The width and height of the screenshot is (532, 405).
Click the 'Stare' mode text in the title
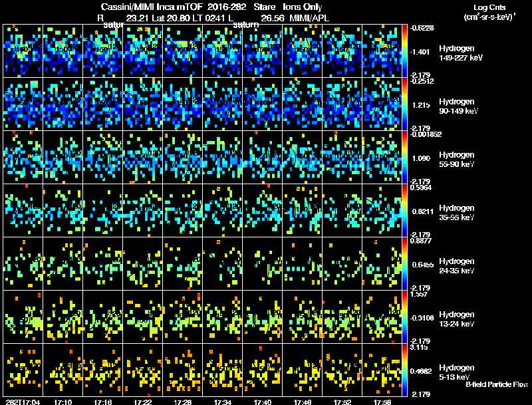point(264,7)
